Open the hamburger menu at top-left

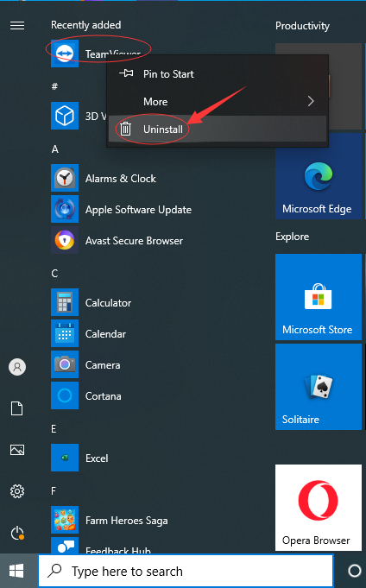(x=17, y=25)
